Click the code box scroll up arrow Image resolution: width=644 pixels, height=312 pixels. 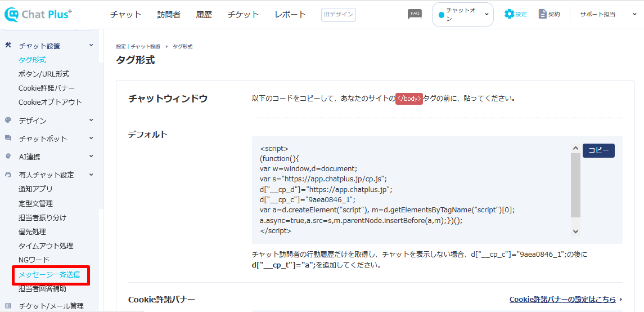[575, 148]
